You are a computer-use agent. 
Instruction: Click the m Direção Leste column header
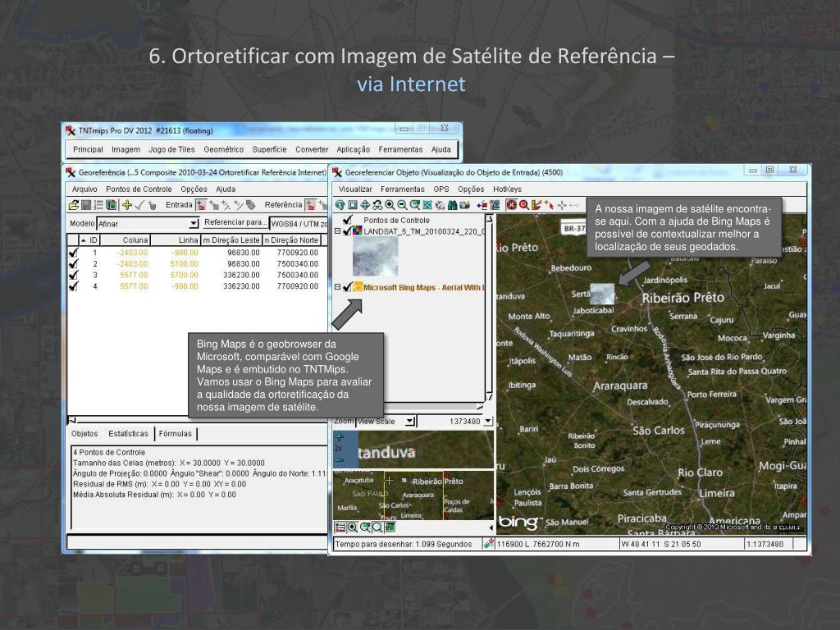tap(231, 240)
